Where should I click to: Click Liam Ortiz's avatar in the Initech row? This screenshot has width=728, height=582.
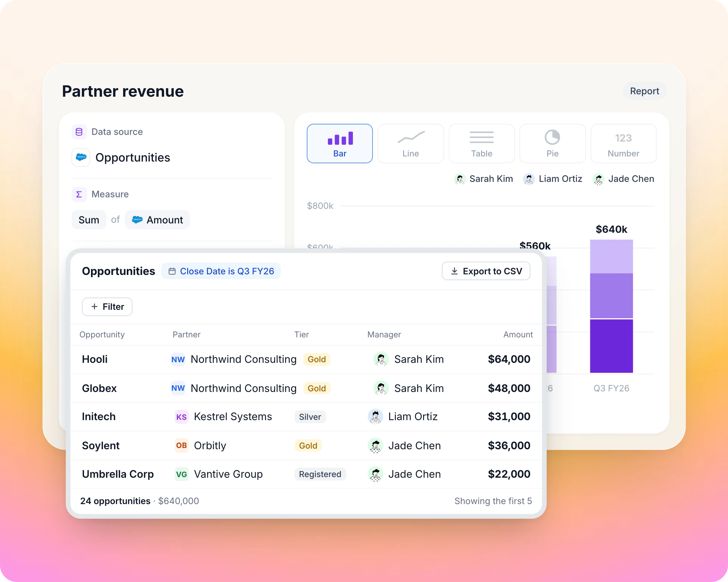tap(375, 417)
